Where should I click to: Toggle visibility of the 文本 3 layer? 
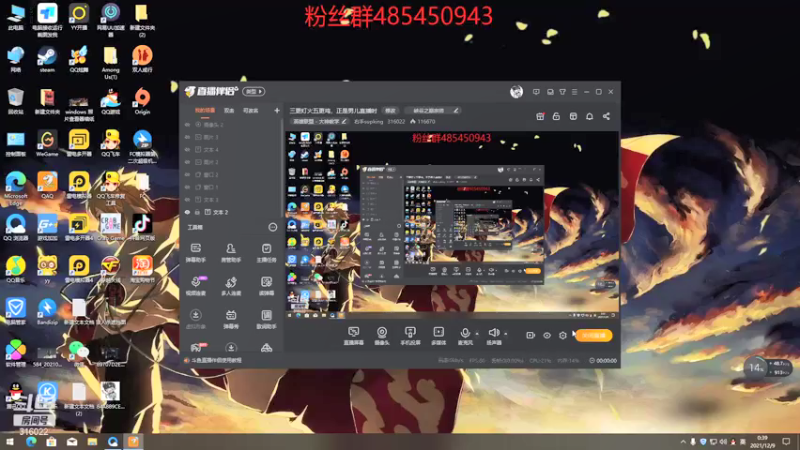[187, 199]
